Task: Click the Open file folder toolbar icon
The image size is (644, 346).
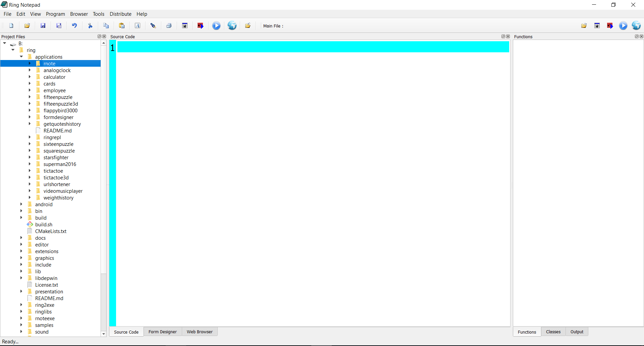Action: tap(27, 26)
